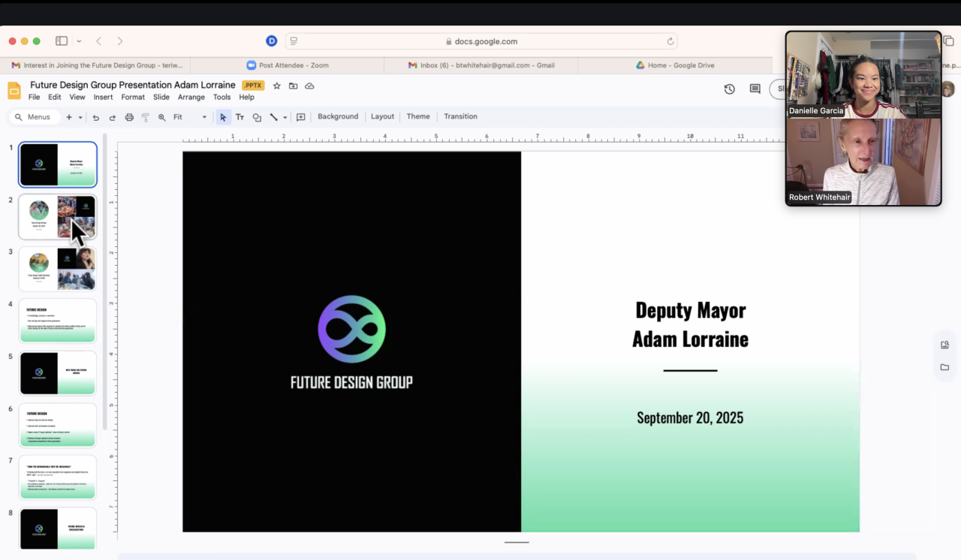The width and height of the screenshot is (961, 560).
Task: Switch to Interest in Joining Future Design Group tab
Action: coord(97,65)
